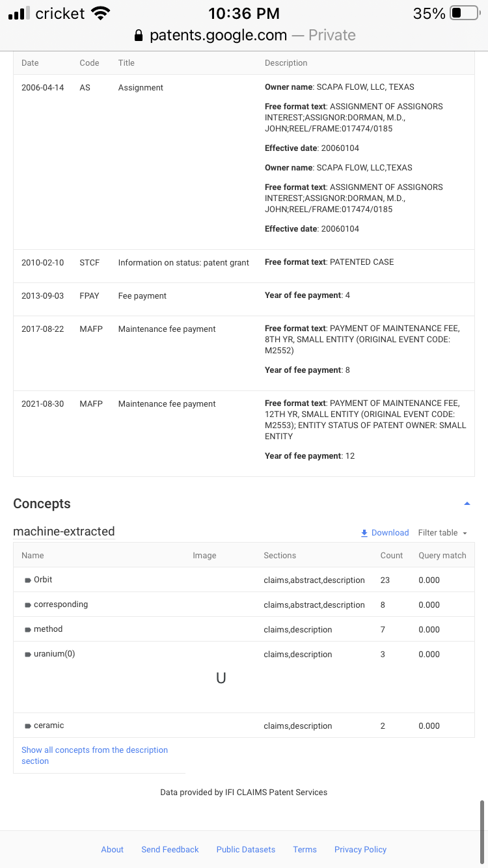488x868 pixels.
Task: Tap the 2017-08-22 date cell
Action: tap(43, 329)
